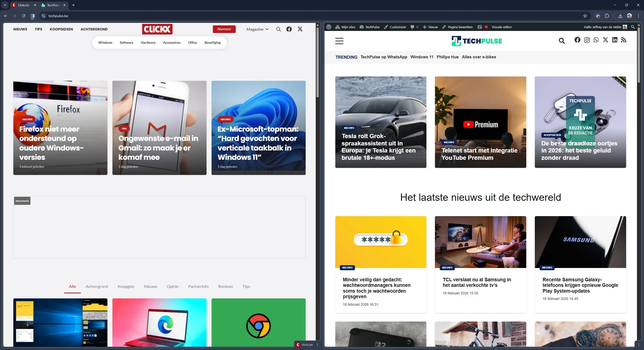
Task: Open the Chrome three-dot menu
Action: (x=638, y=16)
